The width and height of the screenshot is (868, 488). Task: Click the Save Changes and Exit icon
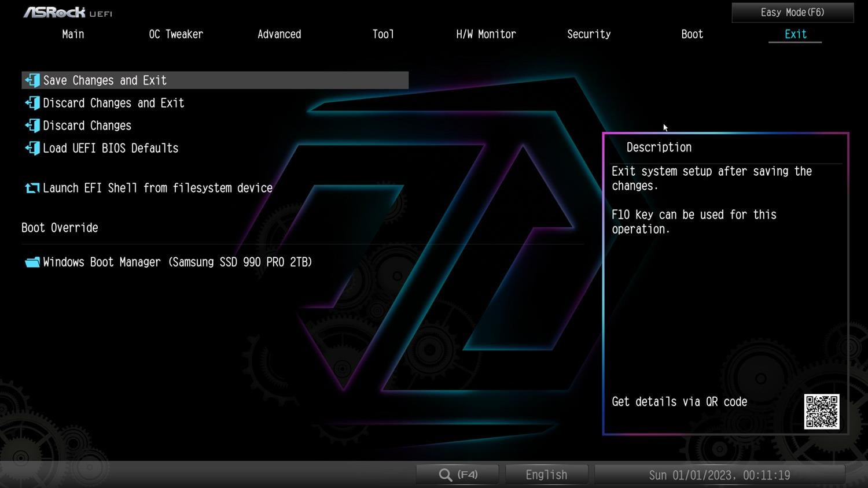click(x=32, y=80)
